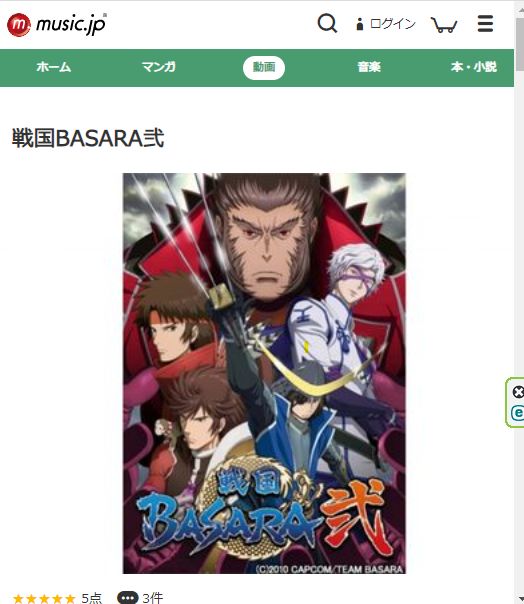This screenshot has height=604, width=524.
Task: Click the green 'e' side widget icon
Action: 518,413
